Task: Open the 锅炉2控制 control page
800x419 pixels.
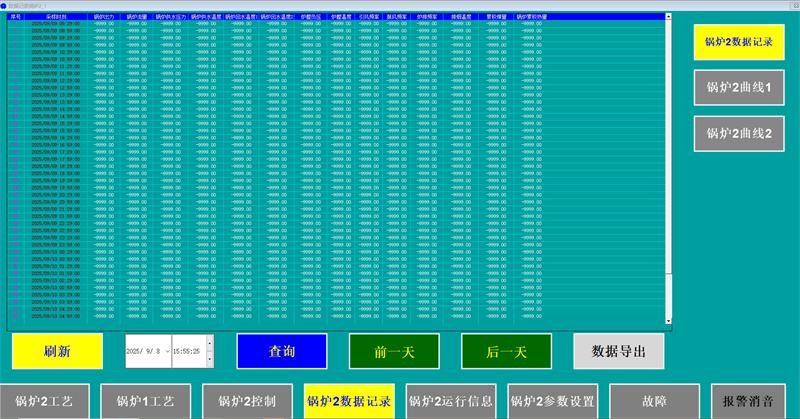Action: 247,402
